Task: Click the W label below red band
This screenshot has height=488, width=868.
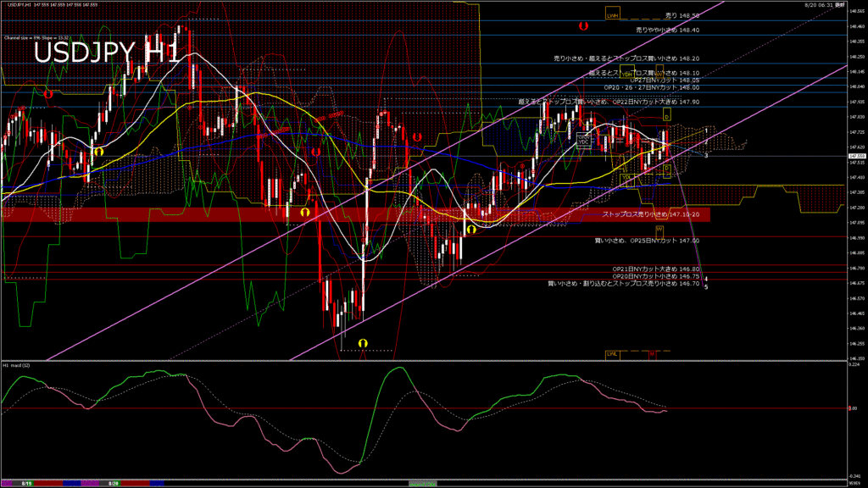Action: [x=659, y=229]
